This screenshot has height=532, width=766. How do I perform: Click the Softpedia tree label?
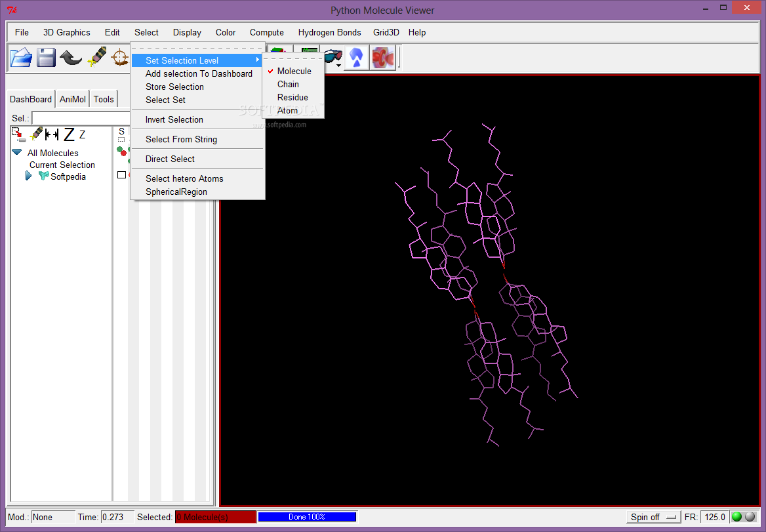coord(68,176)
